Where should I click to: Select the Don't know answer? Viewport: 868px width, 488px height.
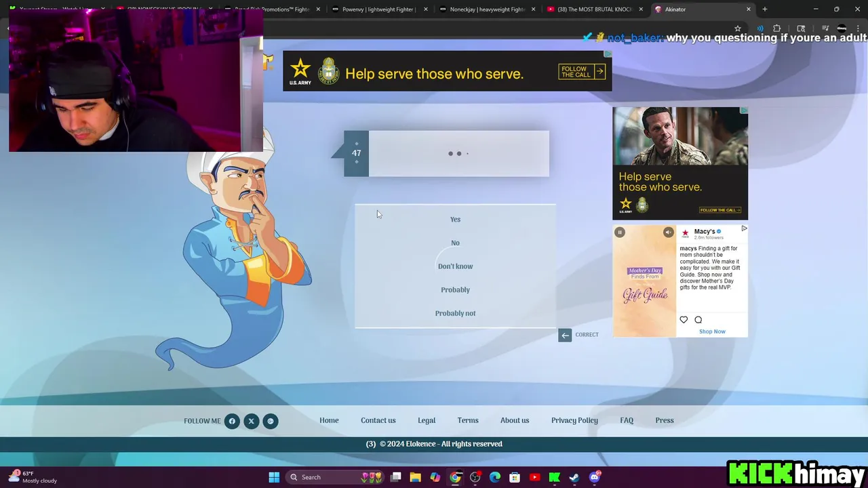[x=455, y=266]
